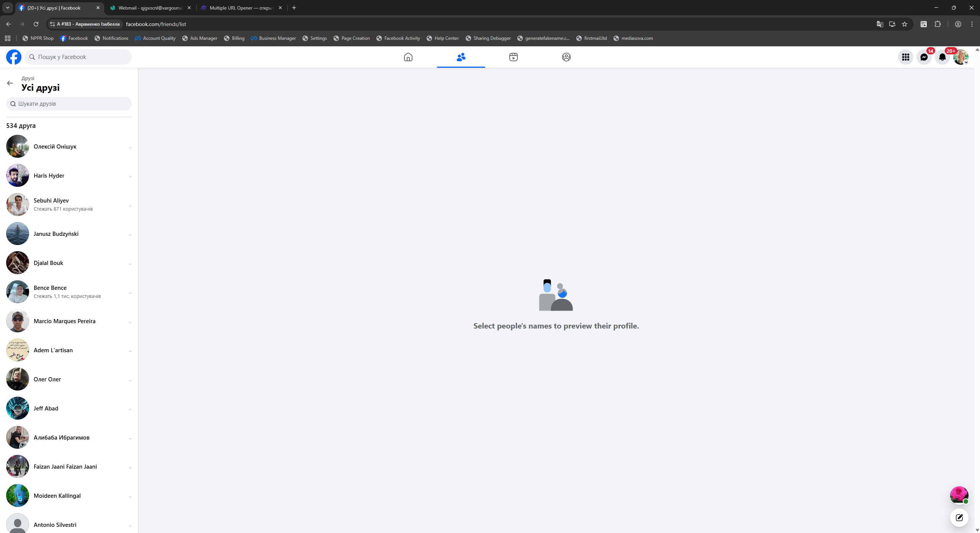Image resolution: width=980 pixels, height=533 pixels.
Task: Click the Facebook logo
Action: [14, 57]
